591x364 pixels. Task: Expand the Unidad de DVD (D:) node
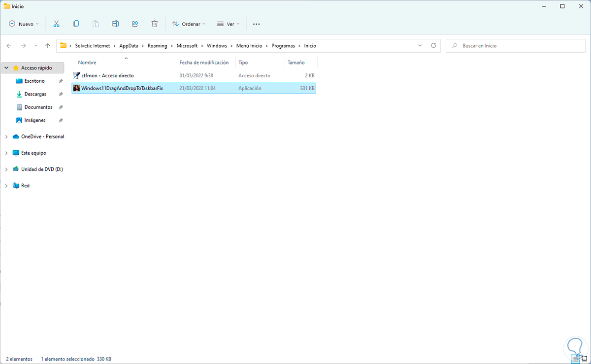(6, 169)
